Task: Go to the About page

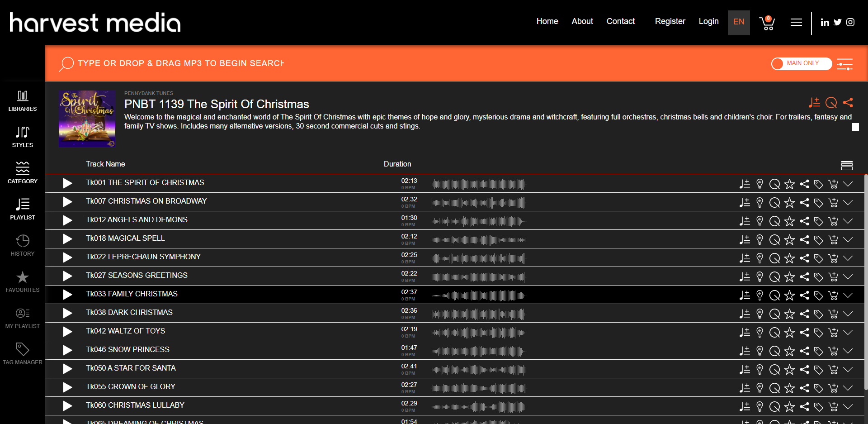Action: [582, 21]
